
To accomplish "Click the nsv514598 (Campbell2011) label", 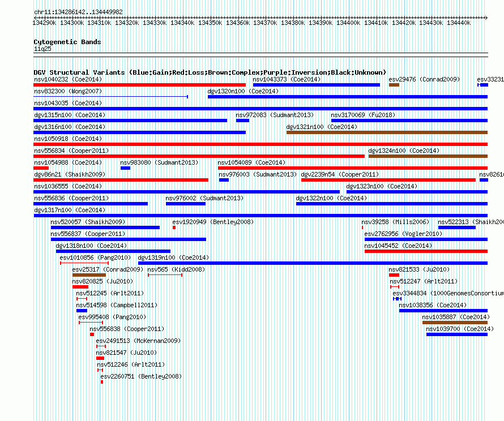I will click(117, 305).
